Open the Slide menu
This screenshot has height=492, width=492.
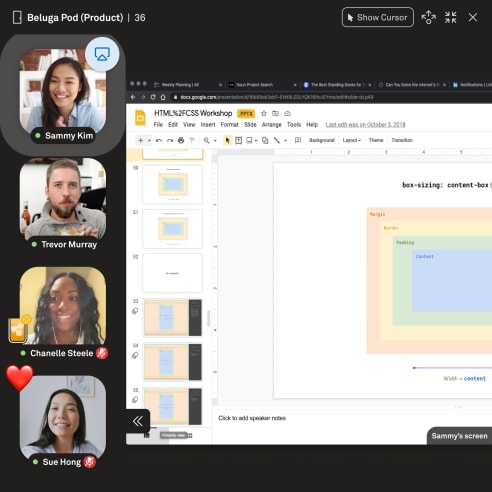pos(250,125)
